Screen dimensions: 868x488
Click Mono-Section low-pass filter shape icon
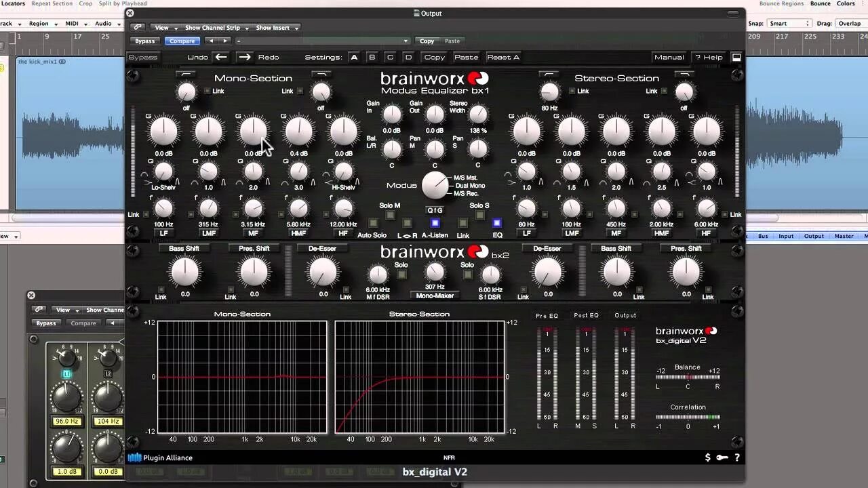click(321, 74)
